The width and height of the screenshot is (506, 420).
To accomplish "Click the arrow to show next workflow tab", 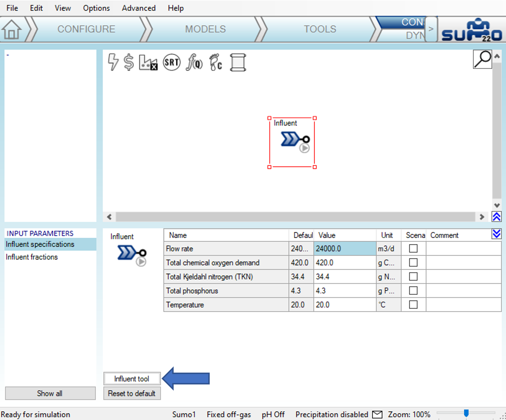I will pyautogui.click(x=431, y=29).
